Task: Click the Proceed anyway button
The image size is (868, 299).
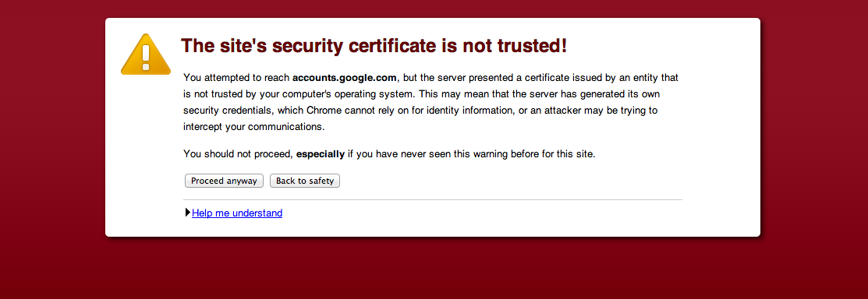Action: point(224,181)
